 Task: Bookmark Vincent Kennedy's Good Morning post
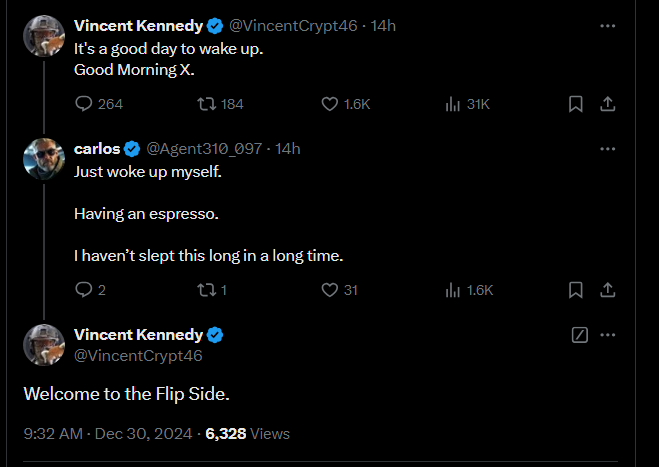pyautogui.click(x=576, y=104)
